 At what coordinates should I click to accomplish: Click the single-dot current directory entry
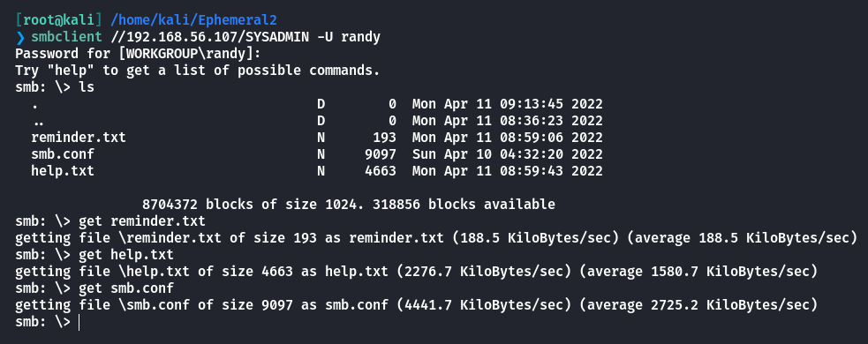34,104
